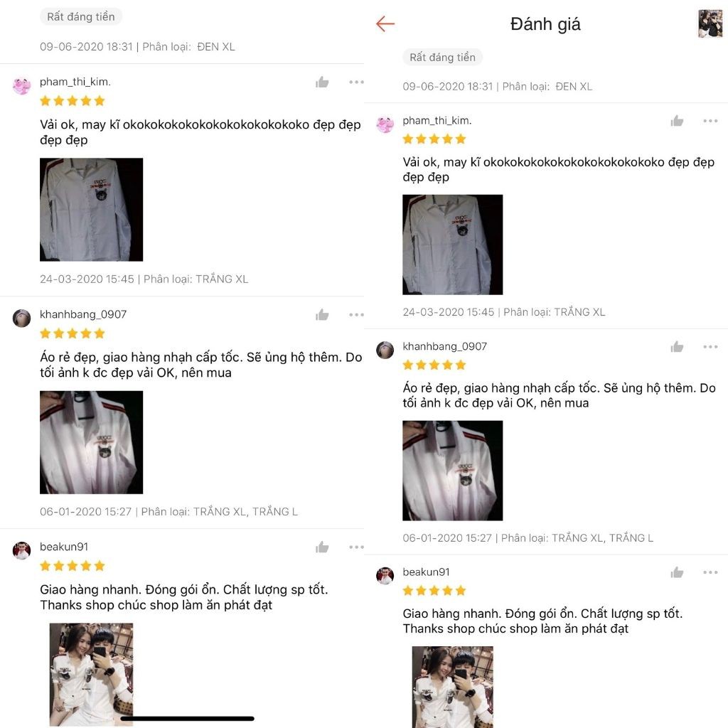Like beakun91 review in right panel
The image size is (728, 728).
677,572
